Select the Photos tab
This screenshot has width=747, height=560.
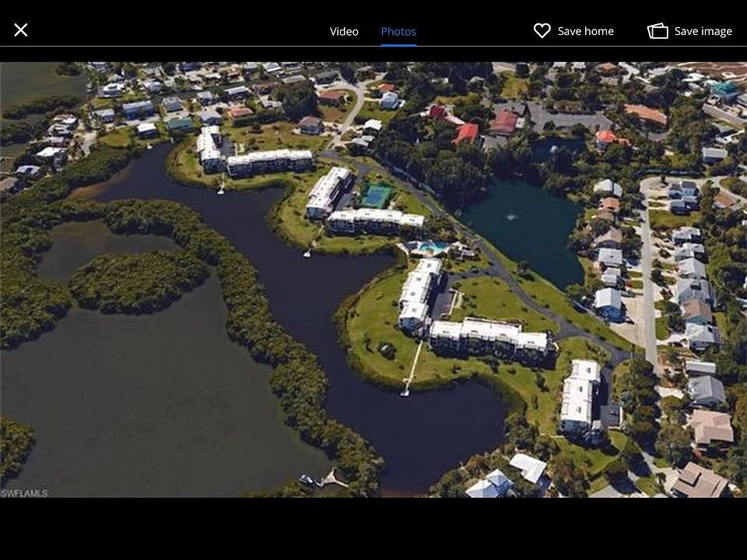pyautogui.click(x=398, y=31)
